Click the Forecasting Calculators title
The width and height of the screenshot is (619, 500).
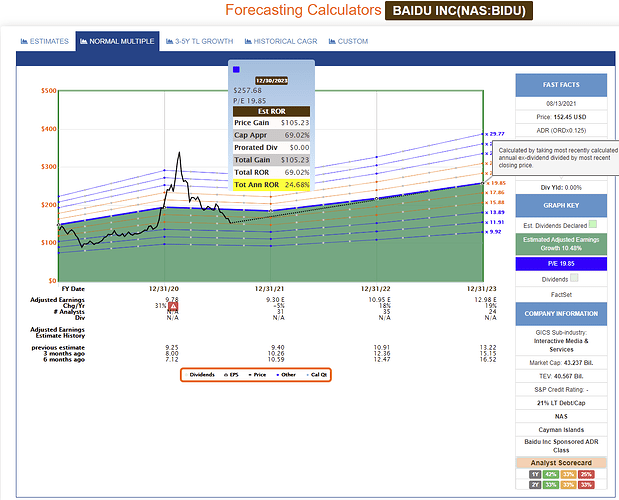[303, 10]
